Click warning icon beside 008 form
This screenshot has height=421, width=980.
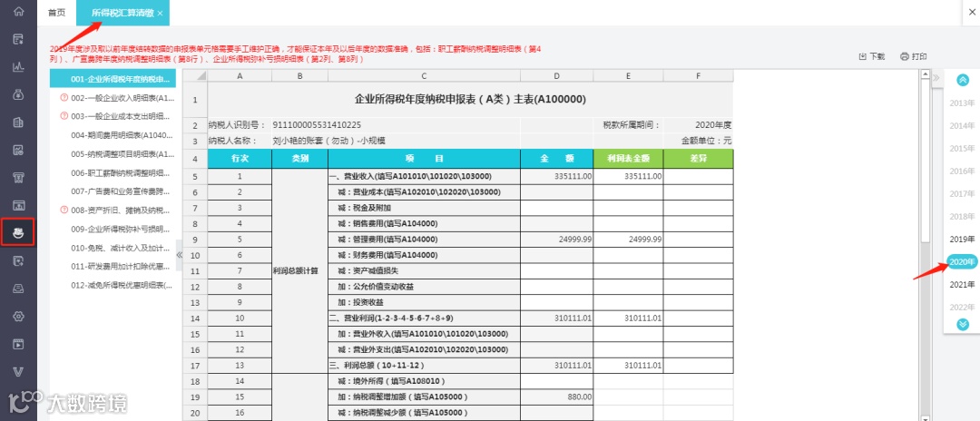coord(64,210)
